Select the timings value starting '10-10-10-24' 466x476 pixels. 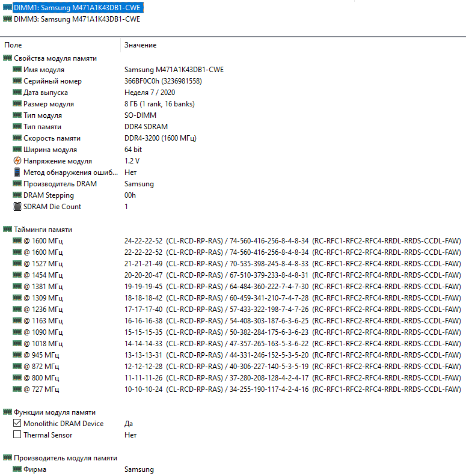[x=293, y=389]
